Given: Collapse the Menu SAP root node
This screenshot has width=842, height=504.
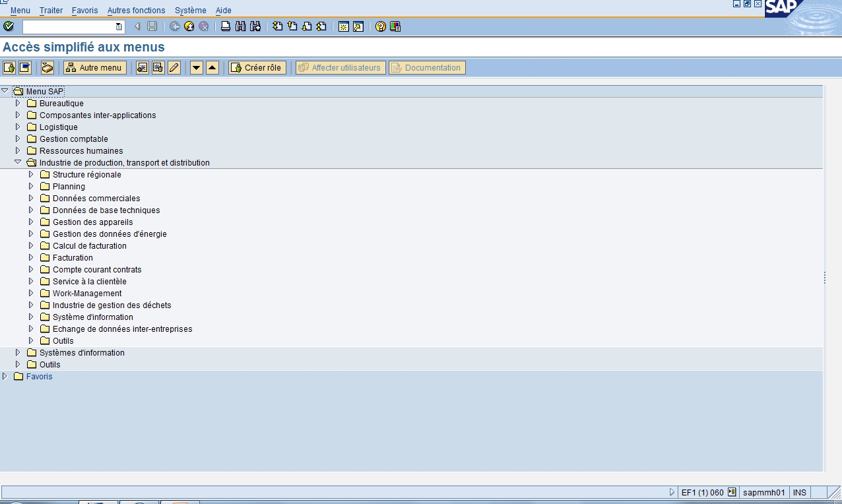Looking at the screenshot, I should tap(5, 91).
